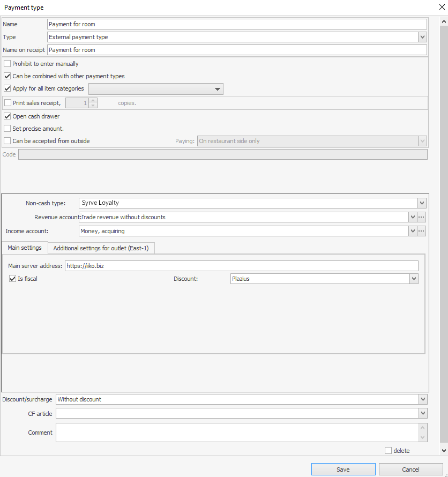
Task: Click the ellipsis button beside Income account
Action: click(x=422, y=231)
